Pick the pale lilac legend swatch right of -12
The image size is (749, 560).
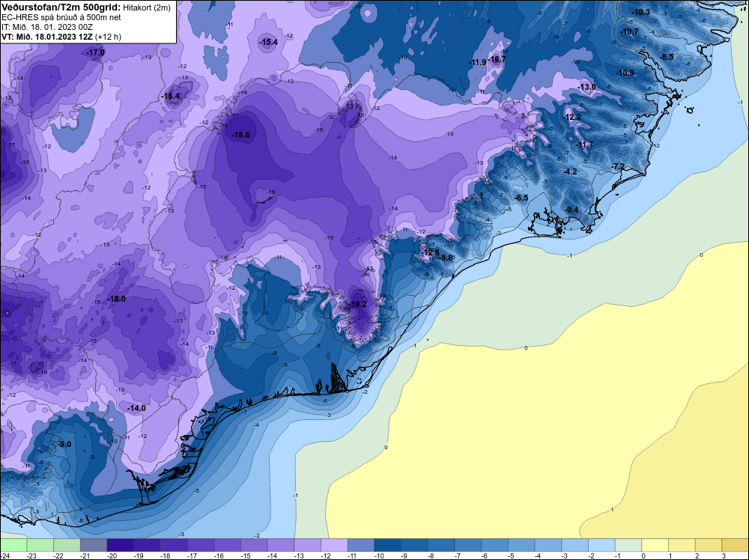334,545
